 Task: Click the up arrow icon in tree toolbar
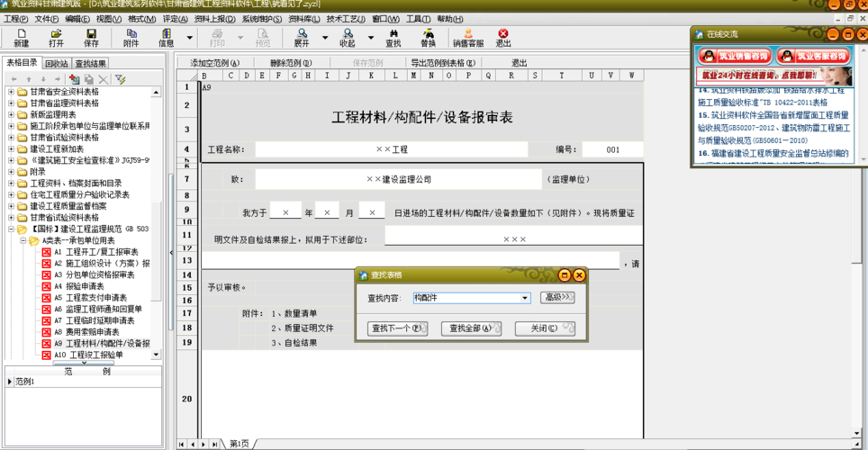coord(29,80)
